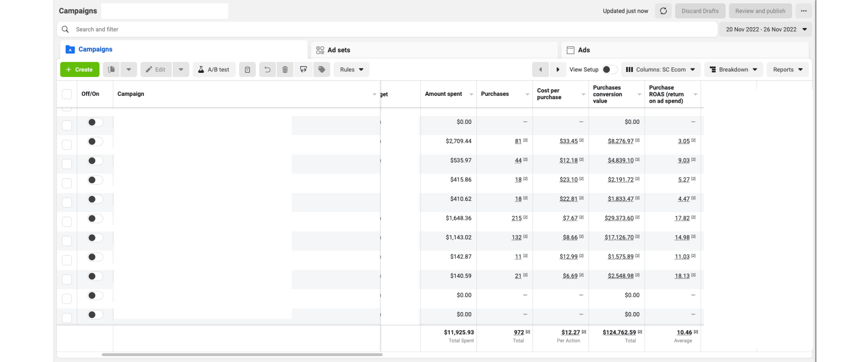Toggle off/on switch for $410.62 campaign

point(95,199)
